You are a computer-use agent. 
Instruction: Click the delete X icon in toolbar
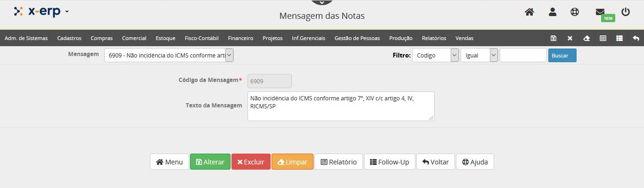pyautogui.click(x=570, y=38)
